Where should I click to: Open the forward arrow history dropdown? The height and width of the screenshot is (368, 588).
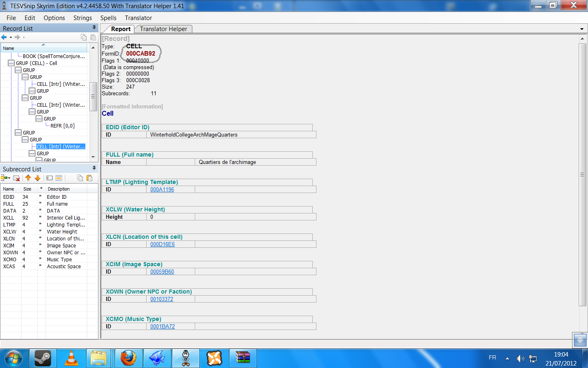24,37
